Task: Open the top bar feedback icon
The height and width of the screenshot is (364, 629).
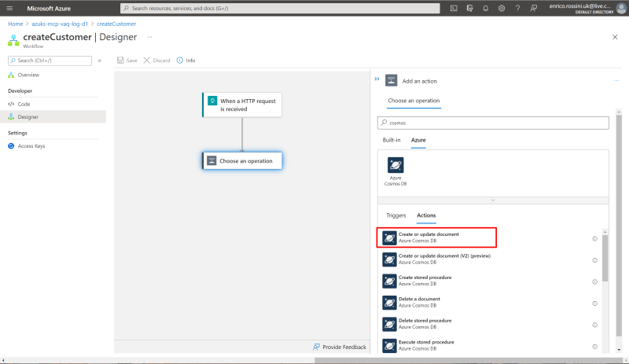Action: coord(534,8)
